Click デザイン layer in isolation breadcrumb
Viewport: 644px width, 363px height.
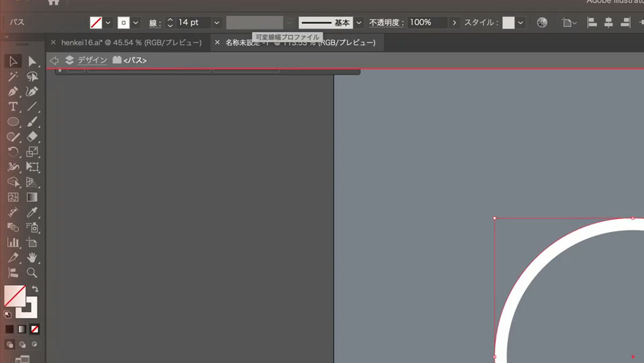92,61
